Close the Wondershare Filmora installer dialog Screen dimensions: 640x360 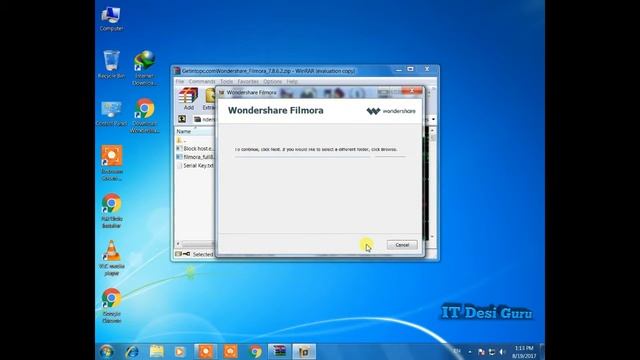pos(412,91)
